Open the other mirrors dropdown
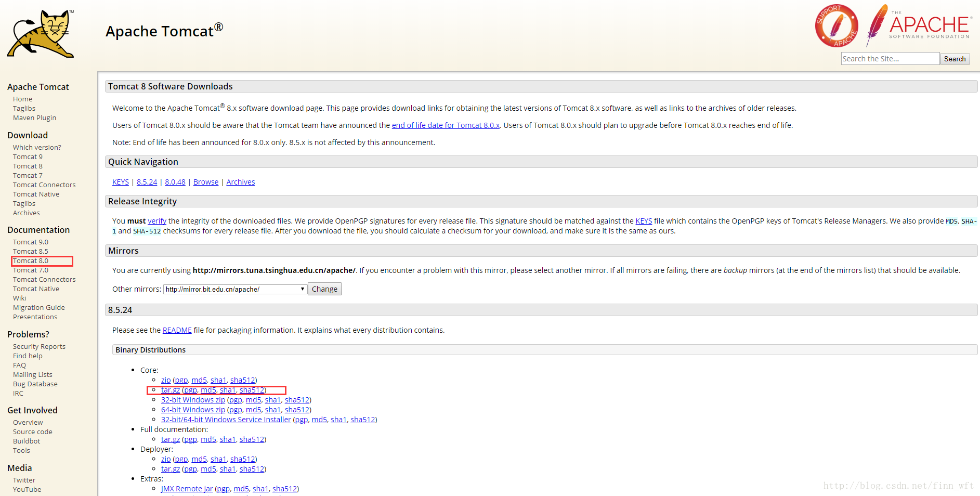 (x=235, y=289)
